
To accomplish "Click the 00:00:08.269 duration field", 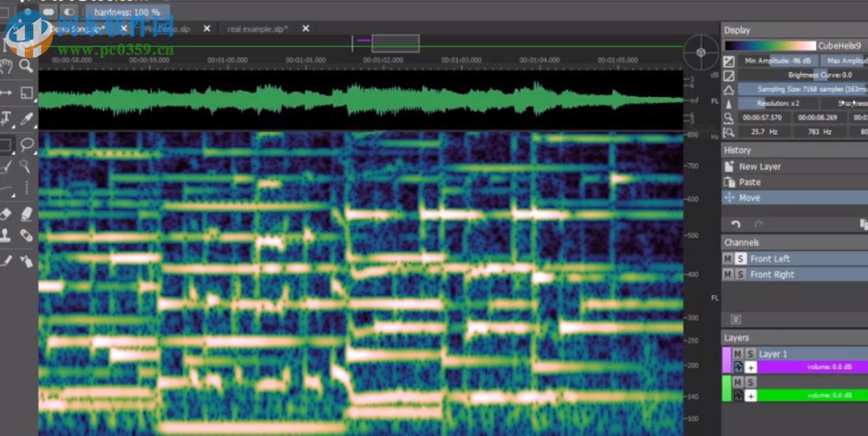I will 819,117.
